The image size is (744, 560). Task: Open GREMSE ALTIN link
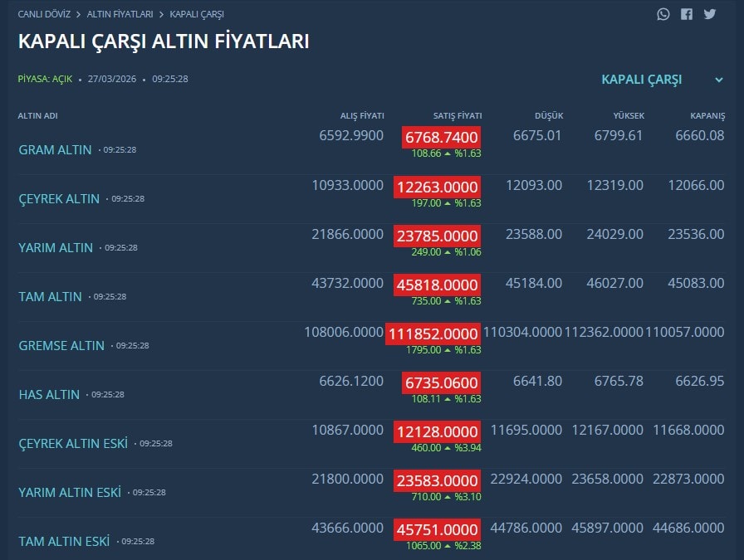(x=61, y=345)
